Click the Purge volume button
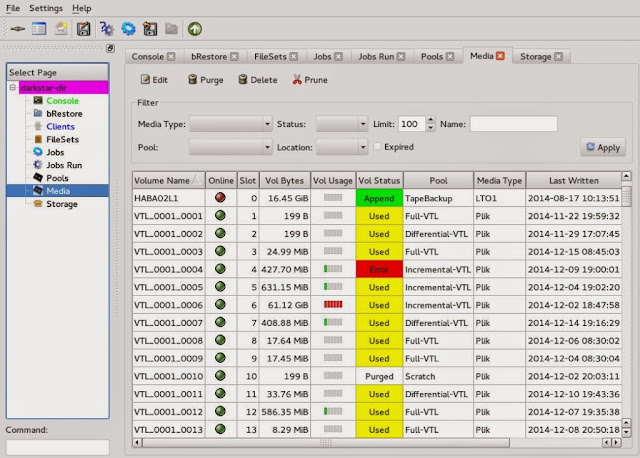The image size is (640, 458). point(205,80)
